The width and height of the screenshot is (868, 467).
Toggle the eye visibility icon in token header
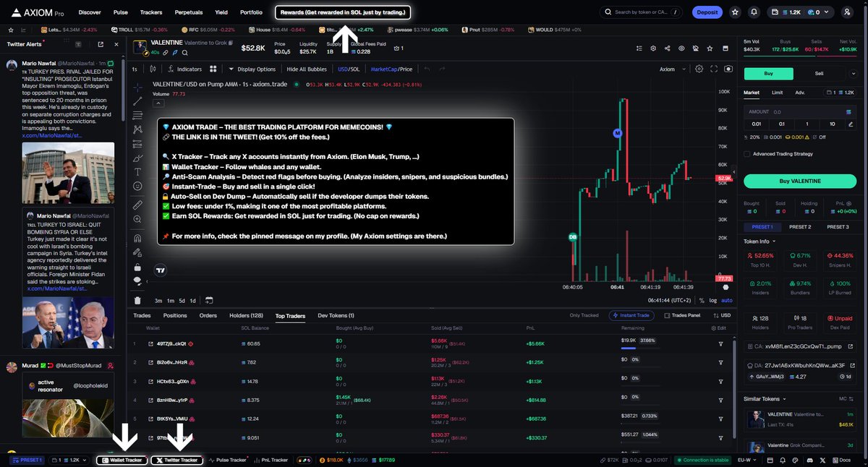coord(681,48)
